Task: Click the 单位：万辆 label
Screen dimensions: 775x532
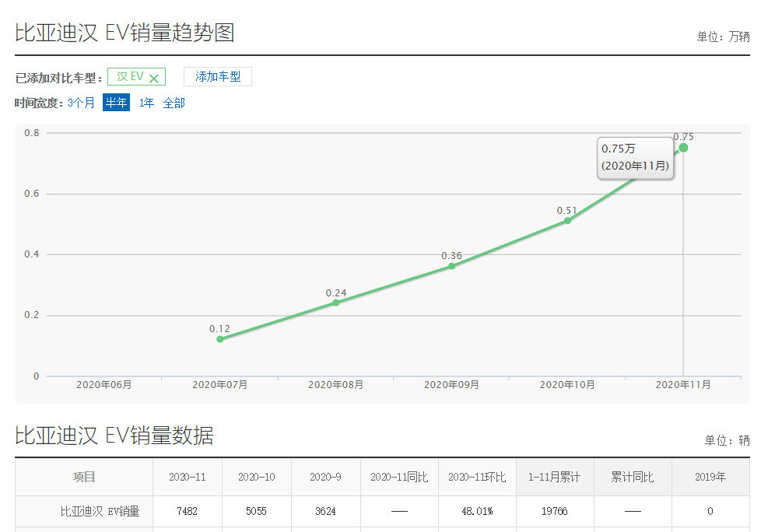Action: pyautogui.click(x=723, y=37)
